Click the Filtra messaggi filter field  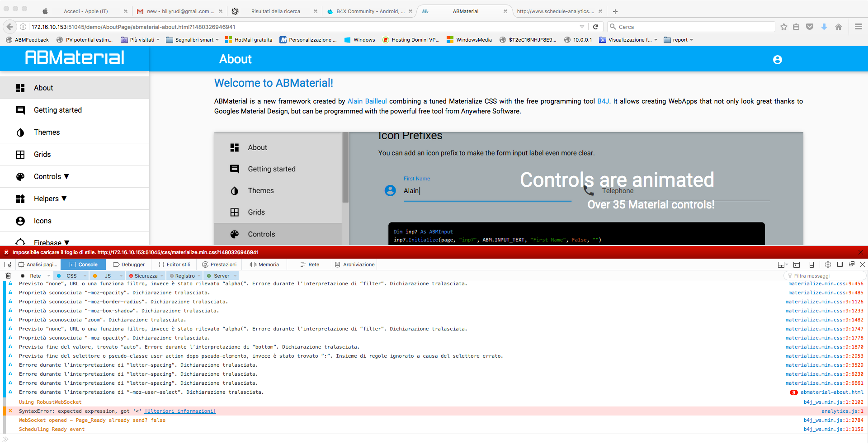pyautogui.click(x=825, y=276)
